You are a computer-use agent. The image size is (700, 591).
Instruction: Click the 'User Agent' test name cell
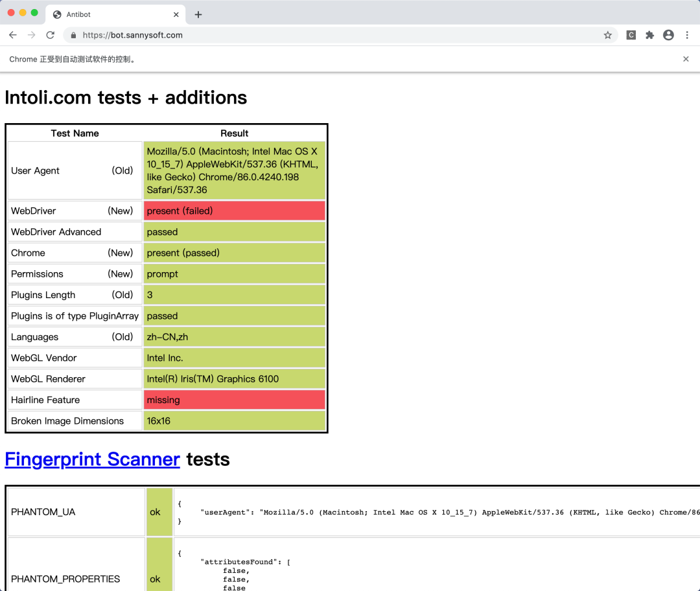(75, 170)
